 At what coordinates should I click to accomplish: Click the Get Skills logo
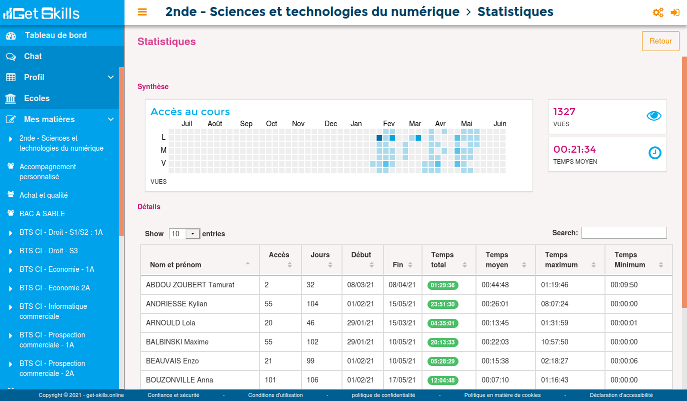49,12
